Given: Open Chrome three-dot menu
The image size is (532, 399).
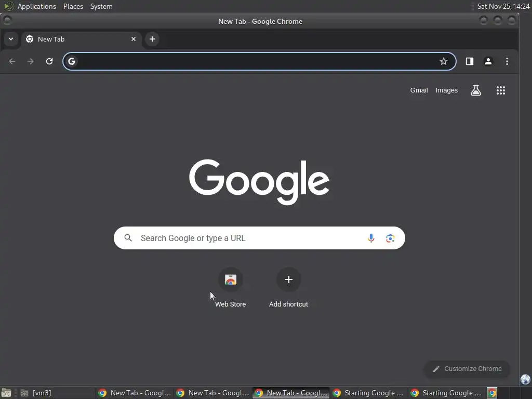Looking at the screenshot, I should (x=507, y=61).
